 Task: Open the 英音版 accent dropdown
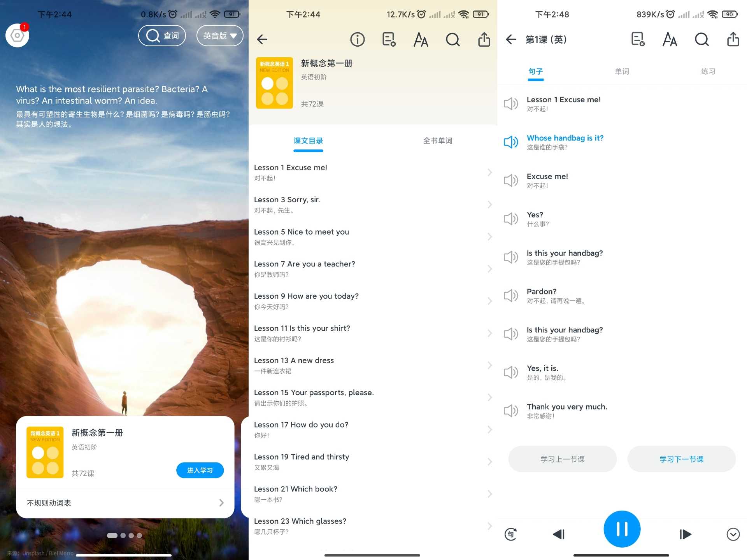(x=220, y=36)
